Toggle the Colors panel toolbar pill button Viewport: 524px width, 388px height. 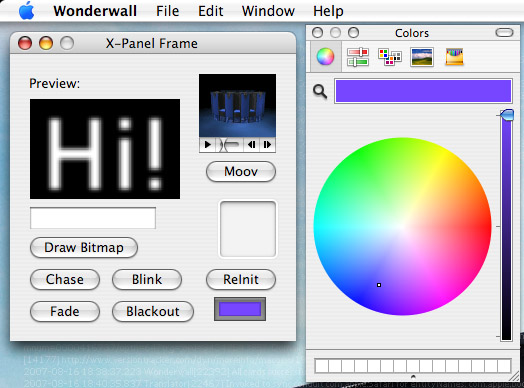point(504,32)
